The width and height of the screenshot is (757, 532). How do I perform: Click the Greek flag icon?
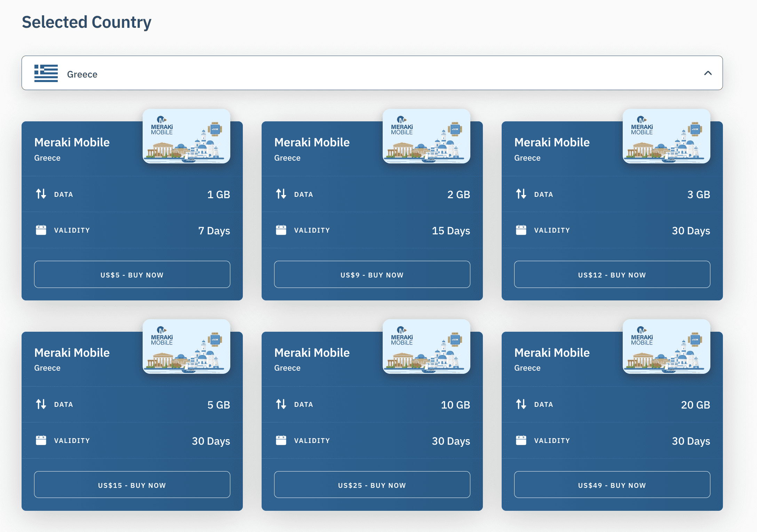(x=46, y=73)
